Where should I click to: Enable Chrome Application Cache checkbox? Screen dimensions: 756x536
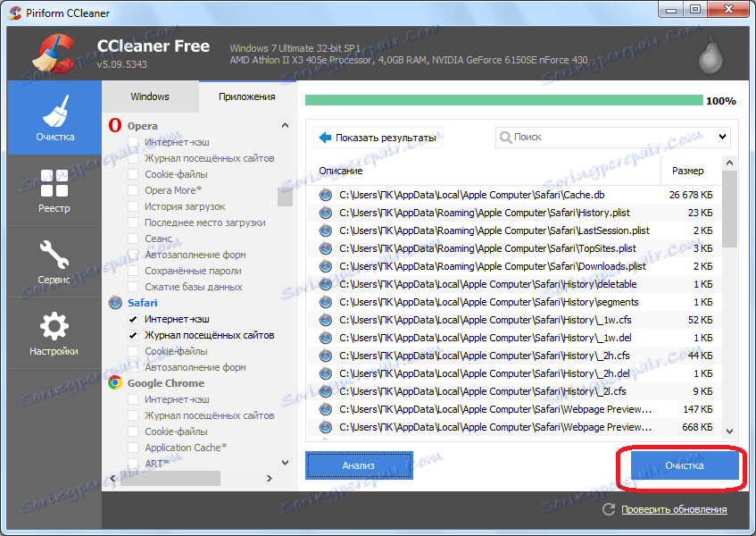click(x=133, y=448)
